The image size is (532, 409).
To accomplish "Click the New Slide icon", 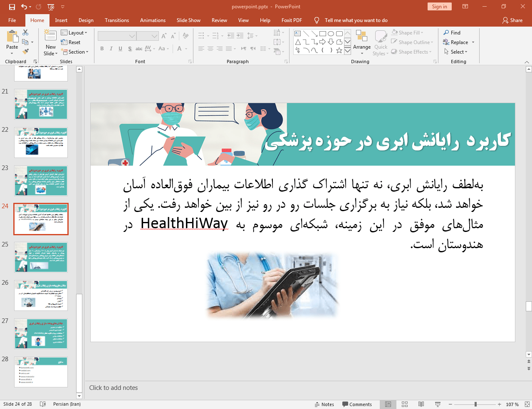I will (50, 35).
